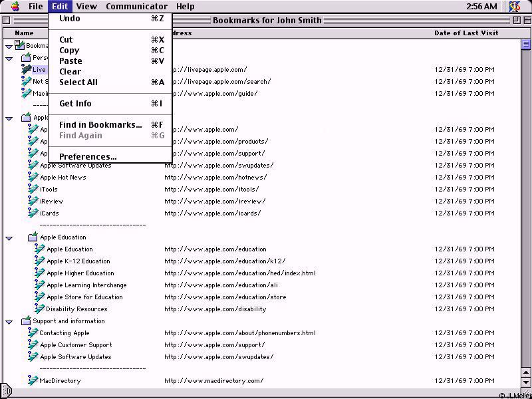
Task: Click the iTools bookmark icon
Action: click(x=33, y=190)
